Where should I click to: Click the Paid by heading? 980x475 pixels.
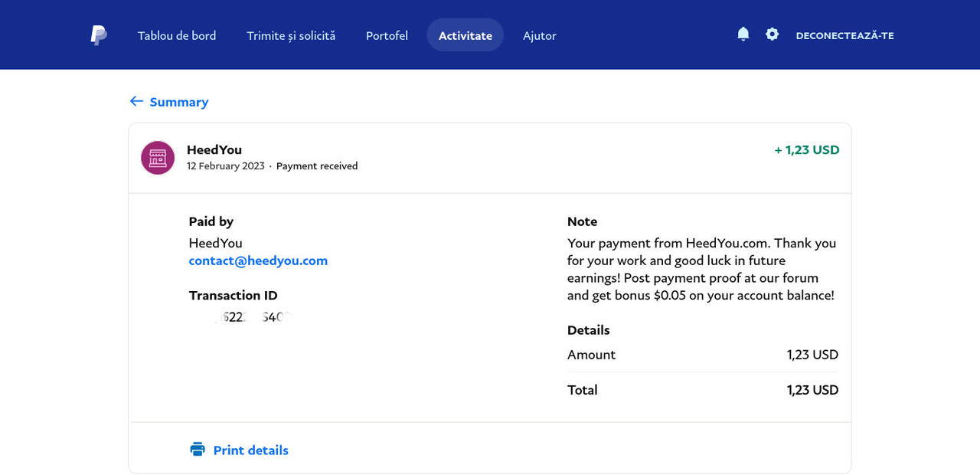[211, 221]
